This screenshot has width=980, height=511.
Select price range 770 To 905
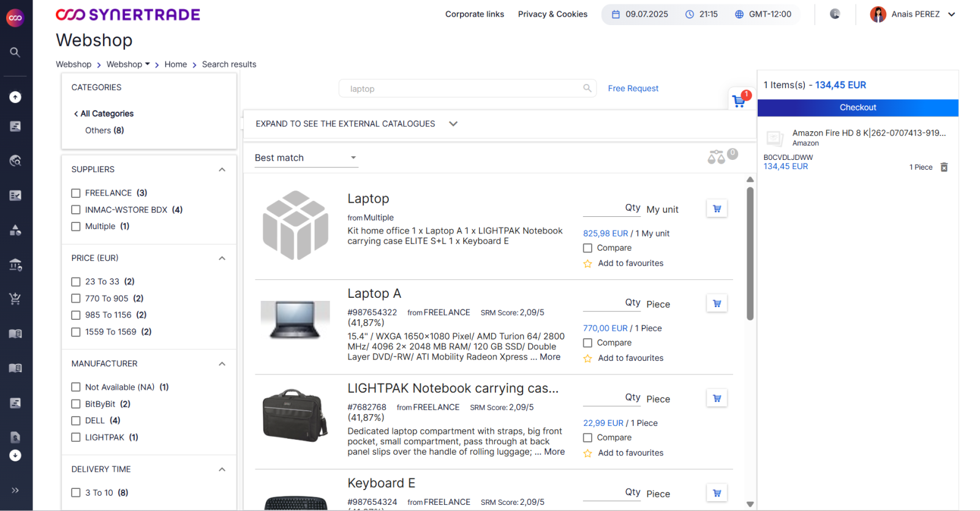(76, 298)
